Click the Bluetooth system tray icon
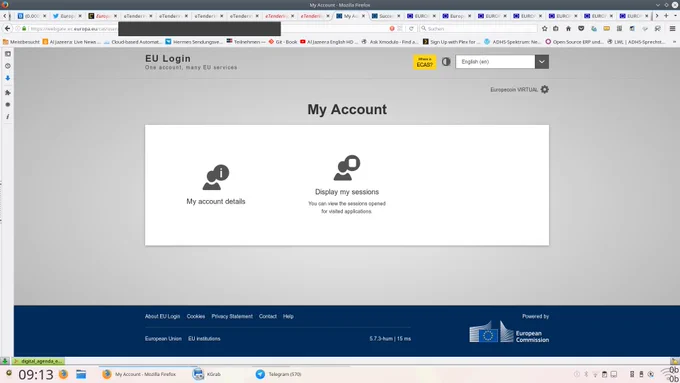680x383 pixels. [x=586, y=374]
